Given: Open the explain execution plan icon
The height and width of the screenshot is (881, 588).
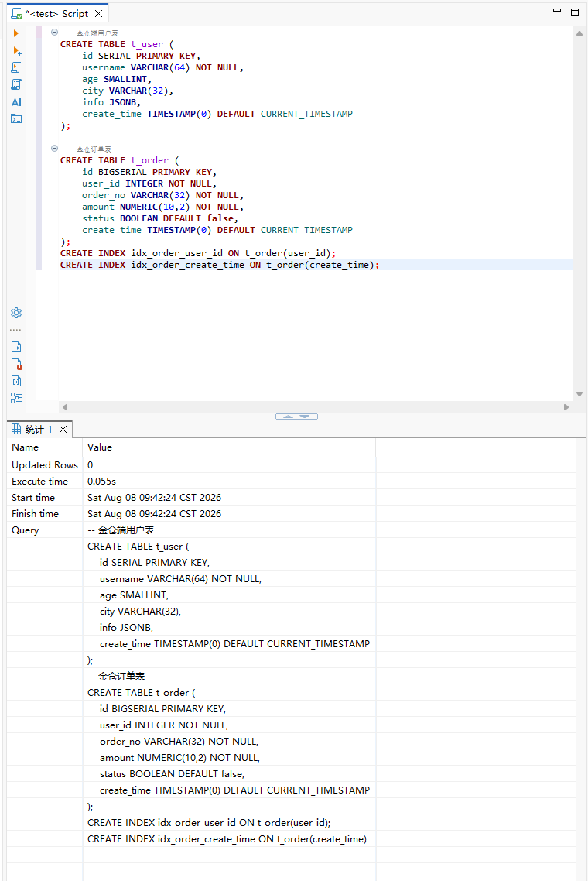Looking at the screenshot, I should (x=16, y=85).
